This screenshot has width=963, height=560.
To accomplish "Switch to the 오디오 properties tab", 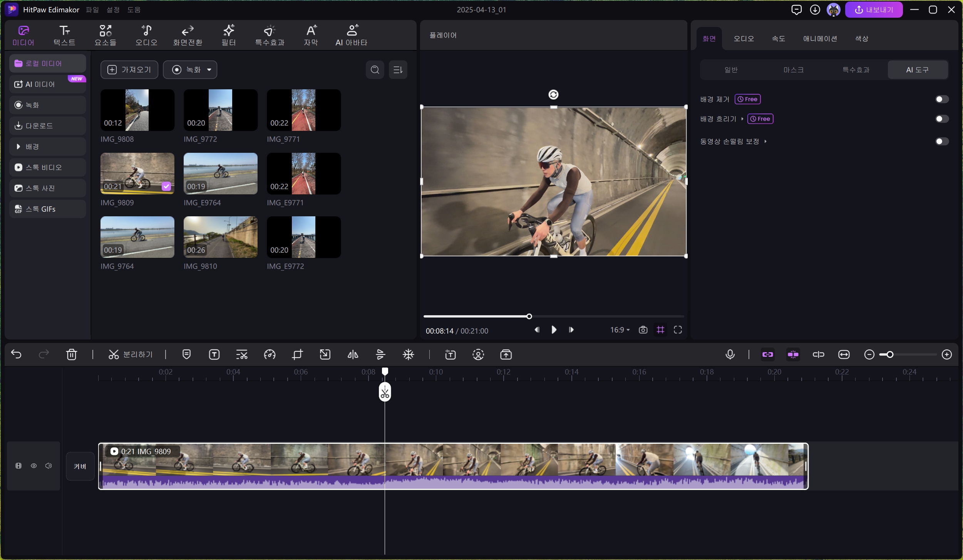I will pyautogui.click(x=744, y=38).
